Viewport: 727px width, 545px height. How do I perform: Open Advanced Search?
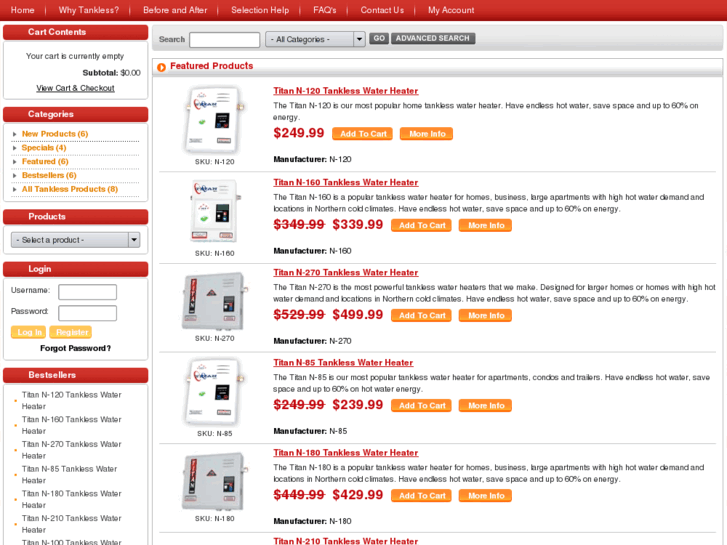pyautogui.click(x=433, y=38)
